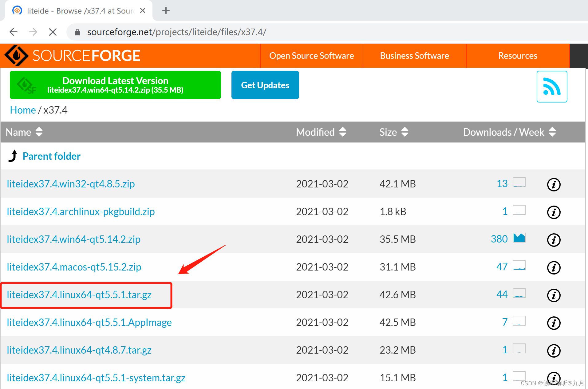This screenshot has width=588, height=389.
Task: Open info for liteidex37.4.linux64-qt5.5.1.AppImage
Action: click(554, 323)
